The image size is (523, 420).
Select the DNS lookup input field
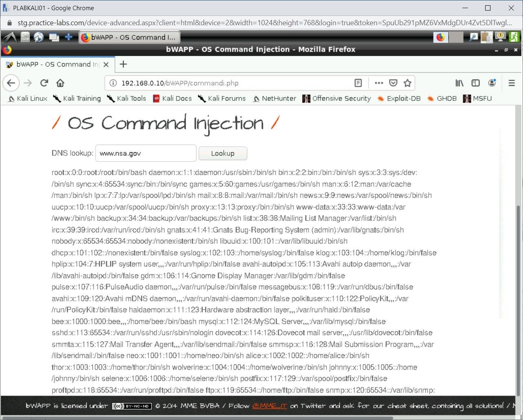tap(145, 153)
